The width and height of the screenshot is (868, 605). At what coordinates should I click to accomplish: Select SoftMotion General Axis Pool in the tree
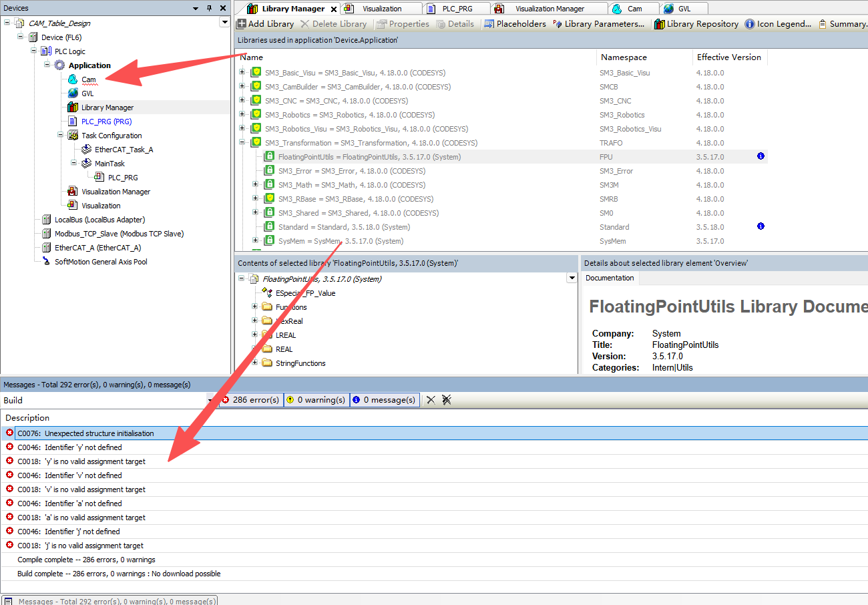click(101, 262)
